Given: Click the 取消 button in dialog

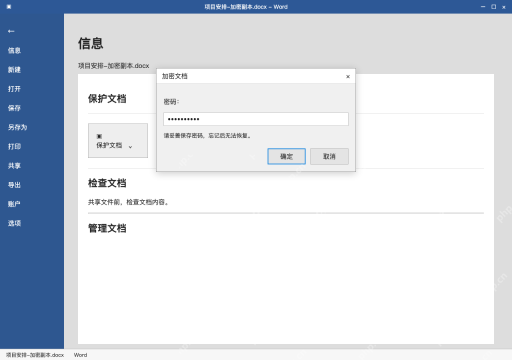Looking at the screenshot, I should 329,156.
